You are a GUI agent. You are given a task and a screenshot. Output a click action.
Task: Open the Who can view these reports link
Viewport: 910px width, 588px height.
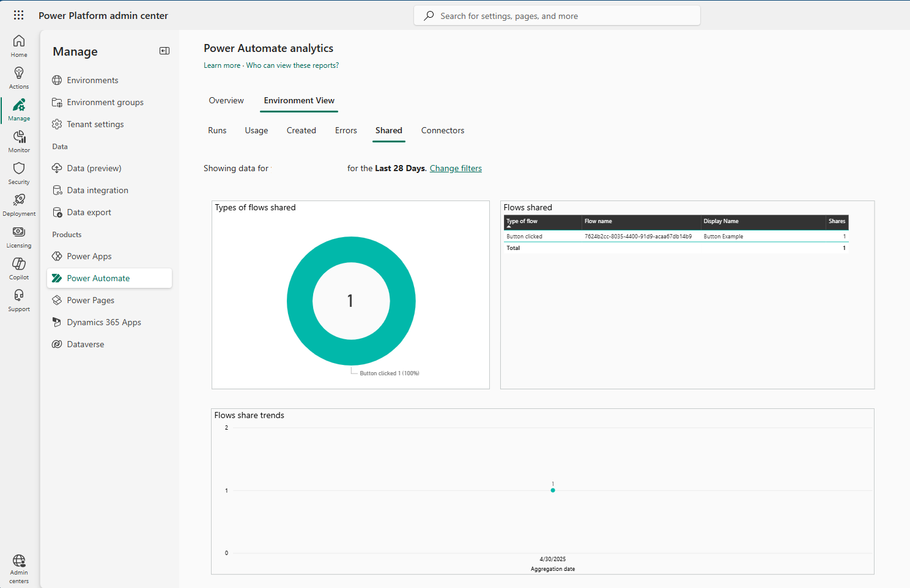pyautogui.click(x=292, y=65)
